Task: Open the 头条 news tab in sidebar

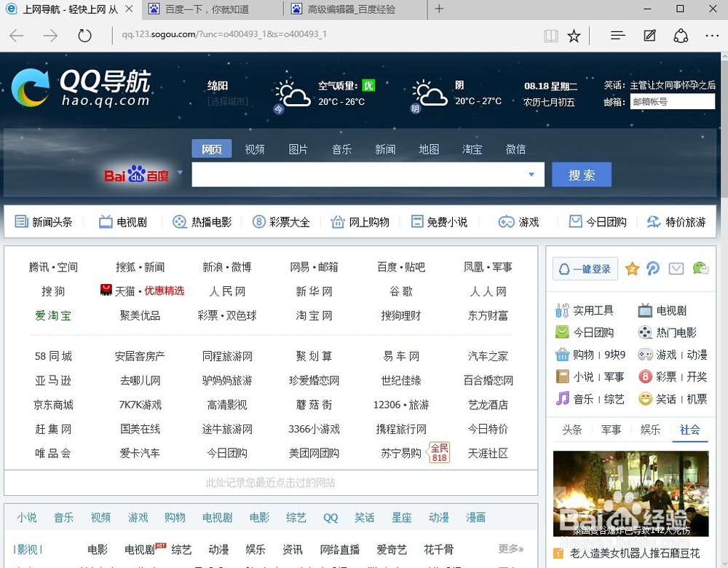Action: [x=572, y=430]
